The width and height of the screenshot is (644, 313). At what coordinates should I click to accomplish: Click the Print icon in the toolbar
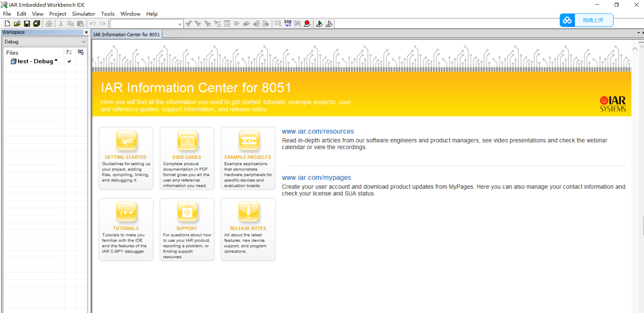(x=49, y=24)
